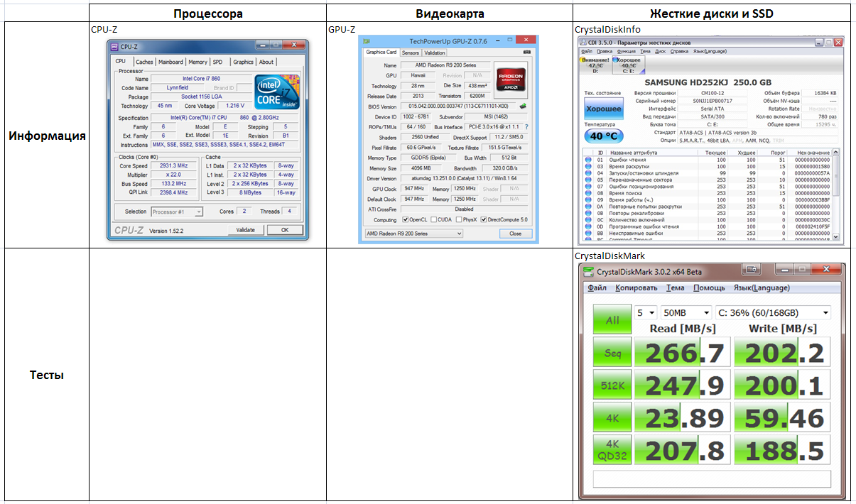
Task: Open the test count dropdown showing 5
Action: (646, 313)
